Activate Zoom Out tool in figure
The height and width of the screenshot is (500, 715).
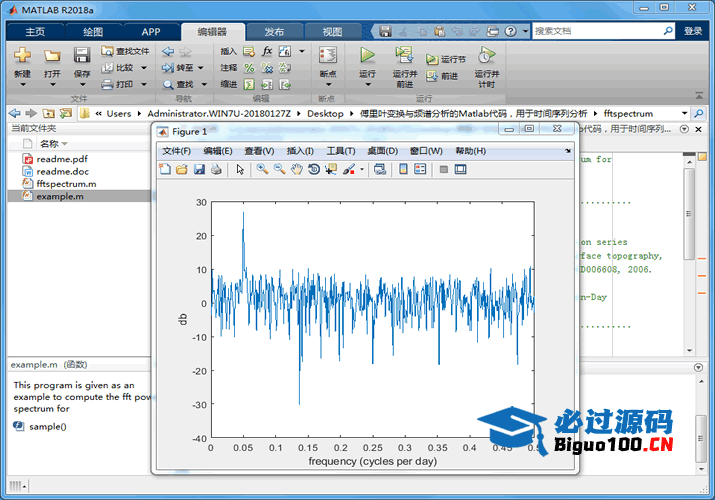point(279,169)
